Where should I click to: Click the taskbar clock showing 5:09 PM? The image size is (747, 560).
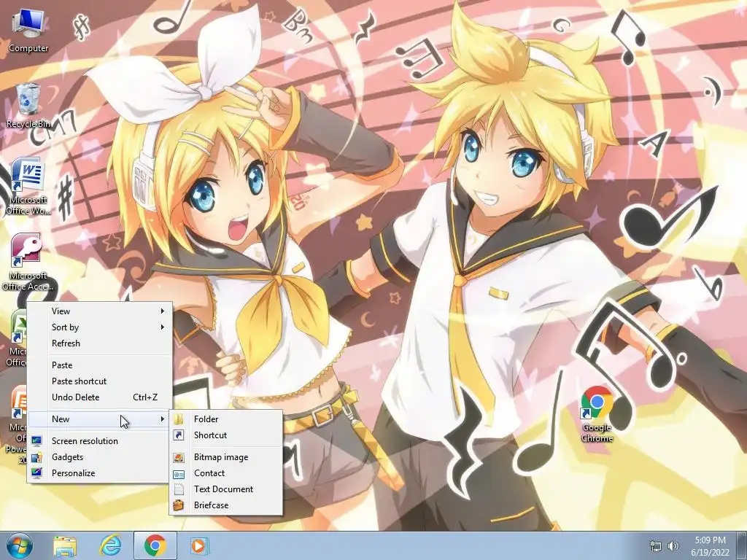point(710,540)
